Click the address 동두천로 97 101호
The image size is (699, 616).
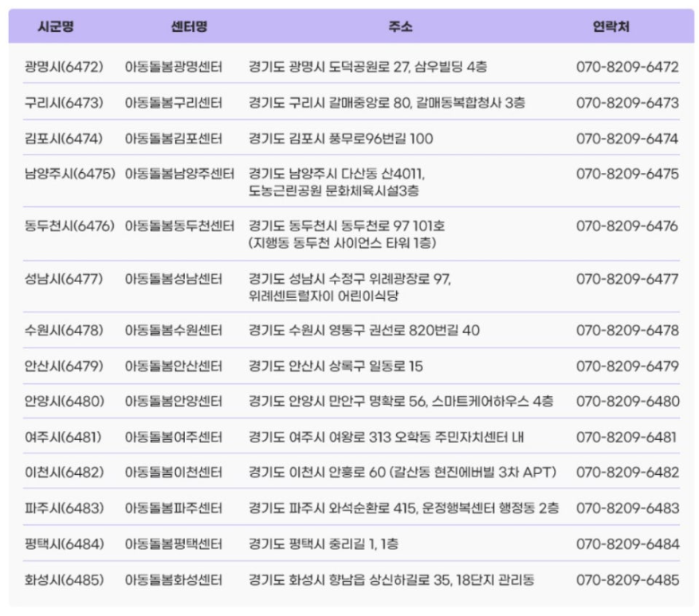[x=393, y=226]
